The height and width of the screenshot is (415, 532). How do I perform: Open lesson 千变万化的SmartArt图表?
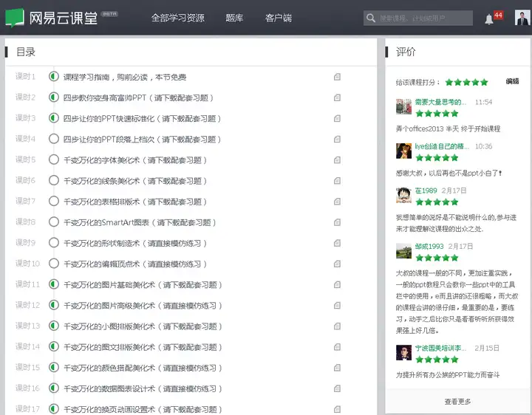[x=140, y=222]
